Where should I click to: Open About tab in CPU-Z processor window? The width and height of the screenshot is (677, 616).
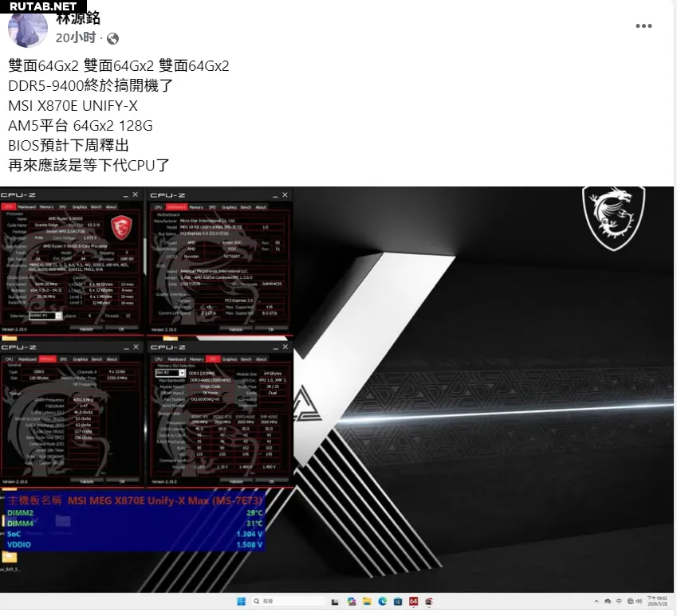coord(111,206)
